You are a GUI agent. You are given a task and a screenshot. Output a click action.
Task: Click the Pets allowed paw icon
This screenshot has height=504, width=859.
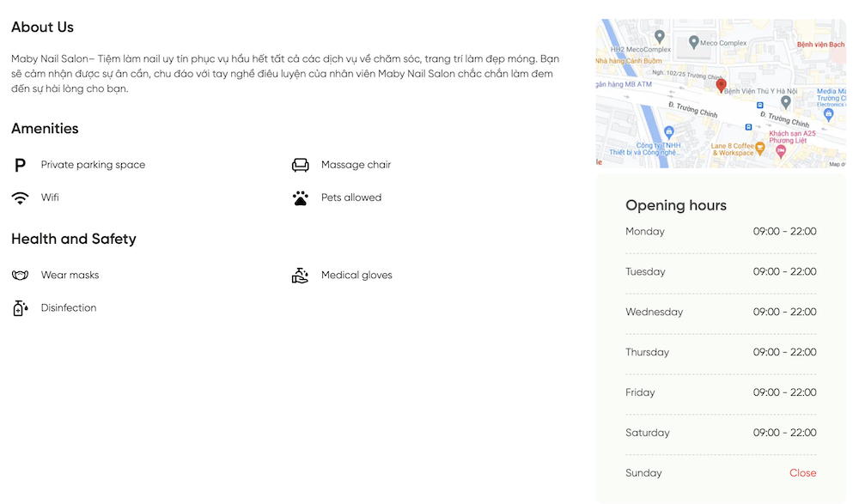point(300,197)
